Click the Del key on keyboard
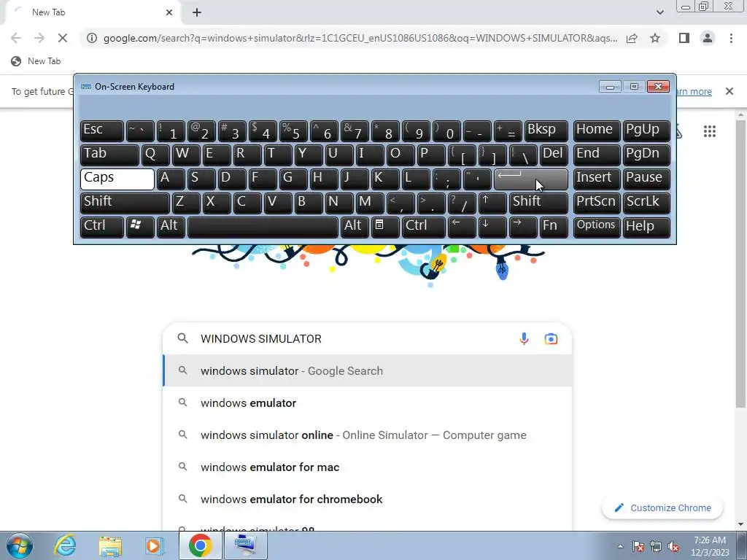The width and height of the screenshot is (747, 560). click(554, 155)
